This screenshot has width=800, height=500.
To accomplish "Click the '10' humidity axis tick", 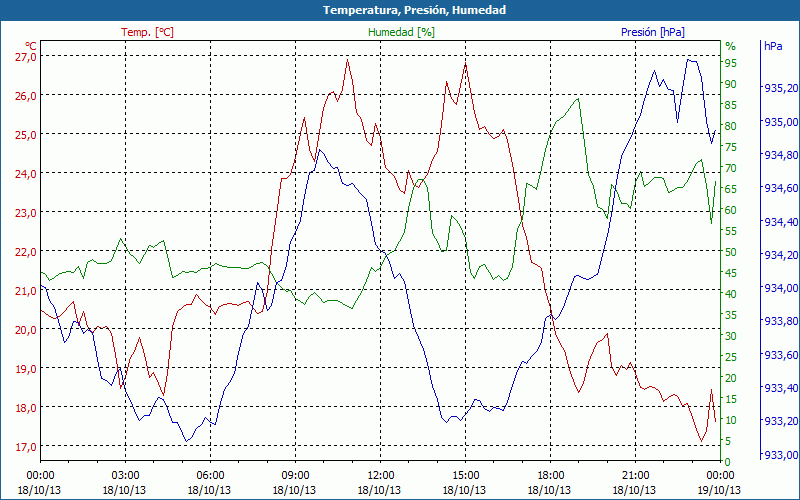I will click(x=731, y=420).
